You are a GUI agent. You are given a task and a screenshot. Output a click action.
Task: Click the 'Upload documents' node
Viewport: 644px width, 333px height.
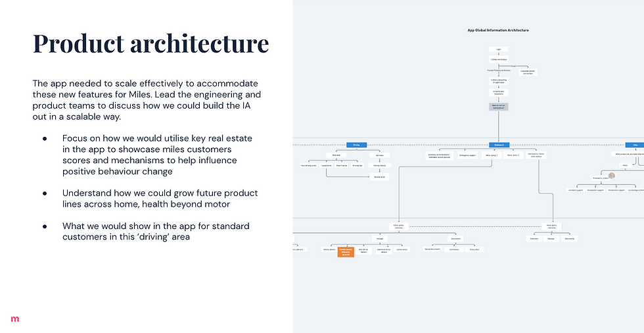tap(433, 249)
